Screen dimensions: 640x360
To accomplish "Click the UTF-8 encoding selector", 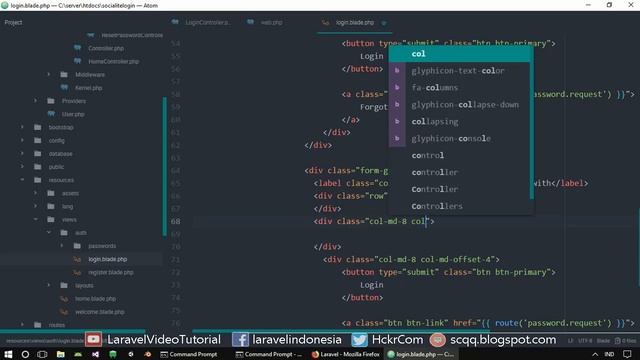I will 584,340.
